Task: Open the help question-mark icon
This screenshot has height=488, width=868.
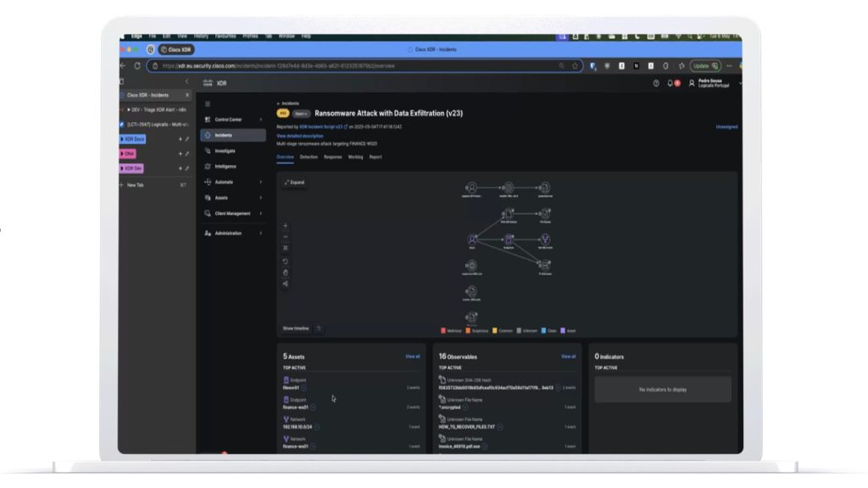Action: click(x=656, y=83)
